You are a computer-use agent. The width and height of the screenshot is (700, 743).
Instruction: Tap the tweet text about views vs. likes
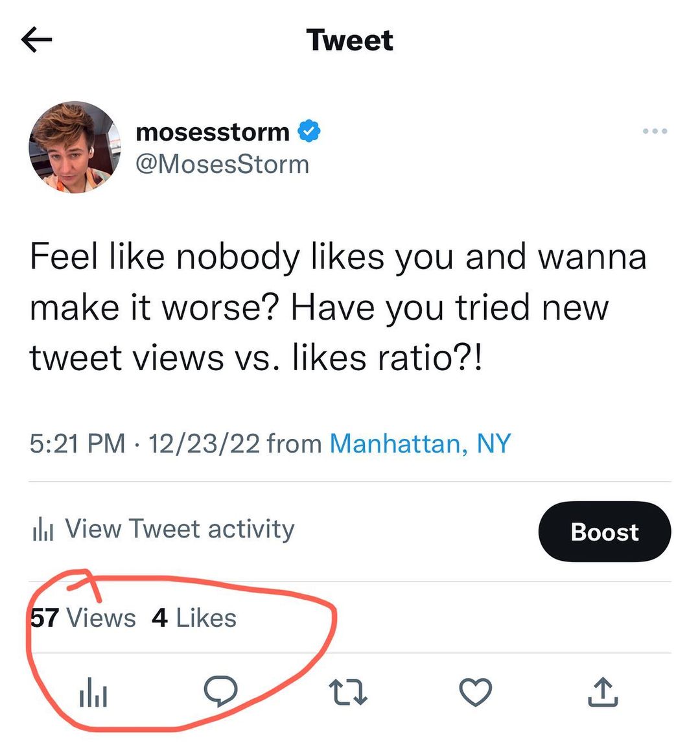[x=337, y=307]
